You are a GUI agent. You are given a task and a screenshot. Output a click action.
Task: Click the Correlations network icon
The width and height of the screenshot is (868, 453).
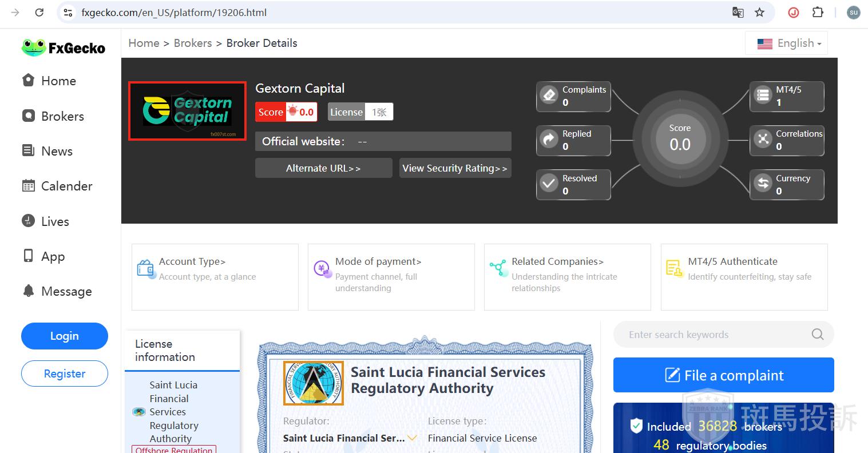click(763, 139)
